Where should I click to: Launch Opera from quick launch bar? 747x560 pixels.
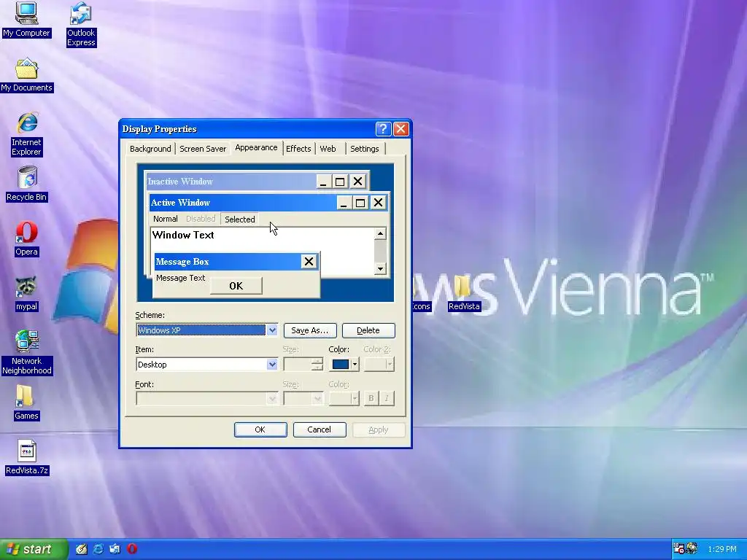coord(132,549)
